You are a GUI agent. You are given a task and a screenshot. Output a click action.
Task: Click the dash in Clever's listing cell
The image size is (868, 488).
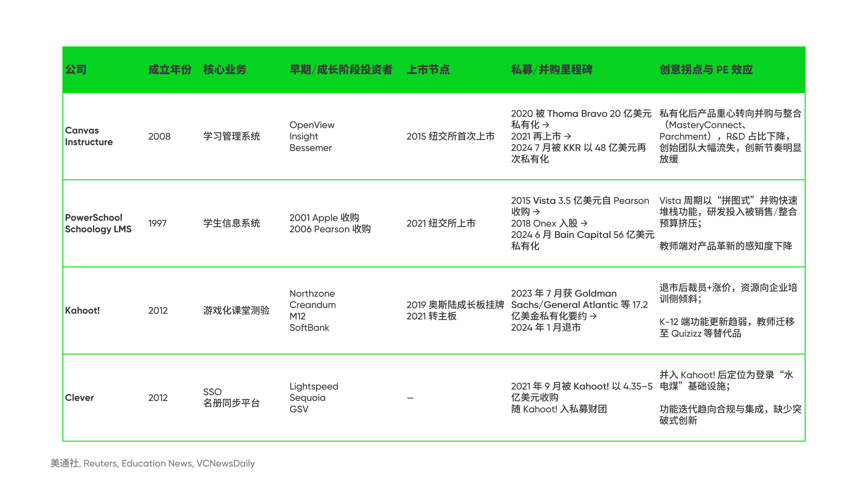coord(410,398)
